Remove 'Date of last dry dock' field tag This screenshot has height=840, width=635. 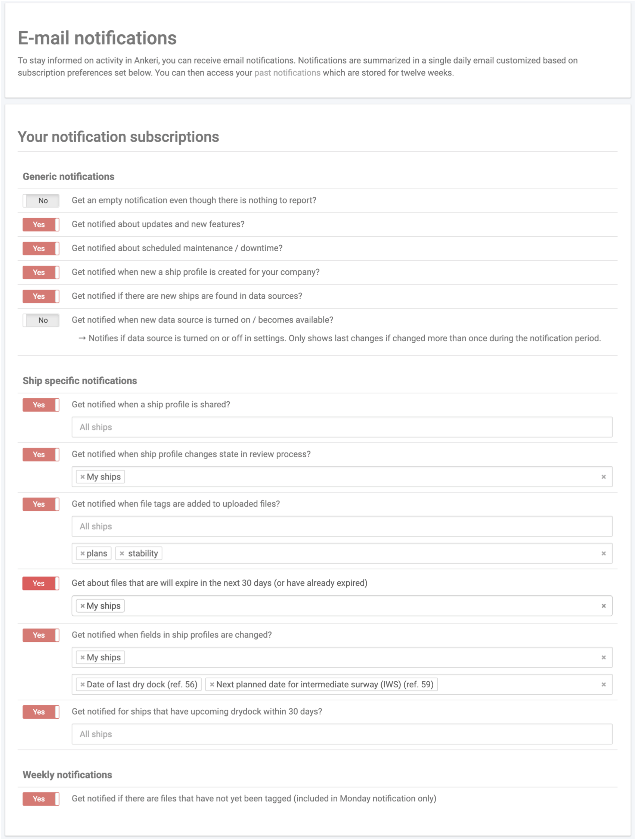(x=83, y=685)
